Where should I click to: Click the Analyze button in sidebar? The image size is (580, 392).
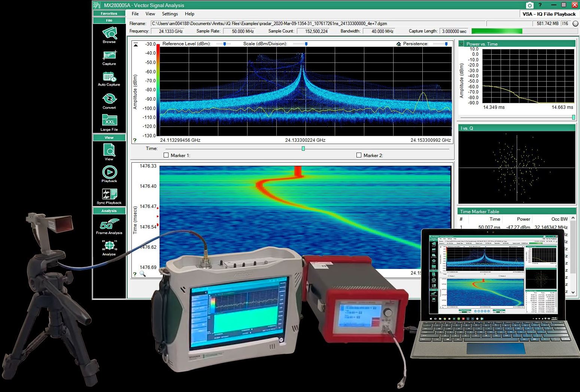[x=109, y=247]
